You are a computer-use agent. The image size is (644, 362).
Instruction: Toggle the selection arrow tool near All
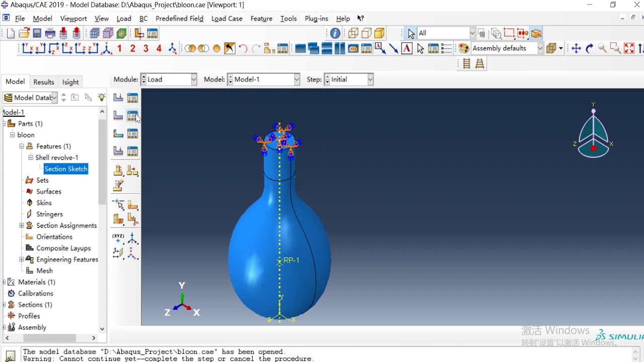pyautogui.click(x=411, y=34)
